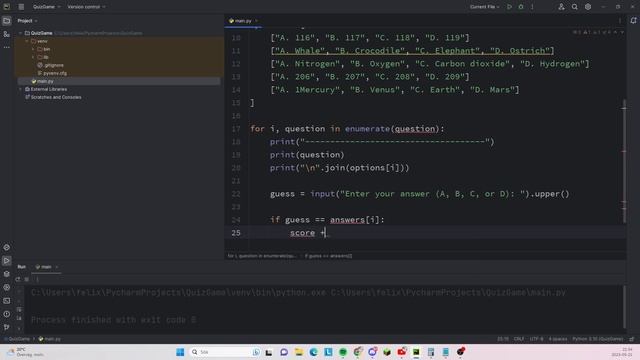The image size is (640, 360).
Task: Click 'for i, question in enumerate' breadcrumb
Action: point(261,256)
